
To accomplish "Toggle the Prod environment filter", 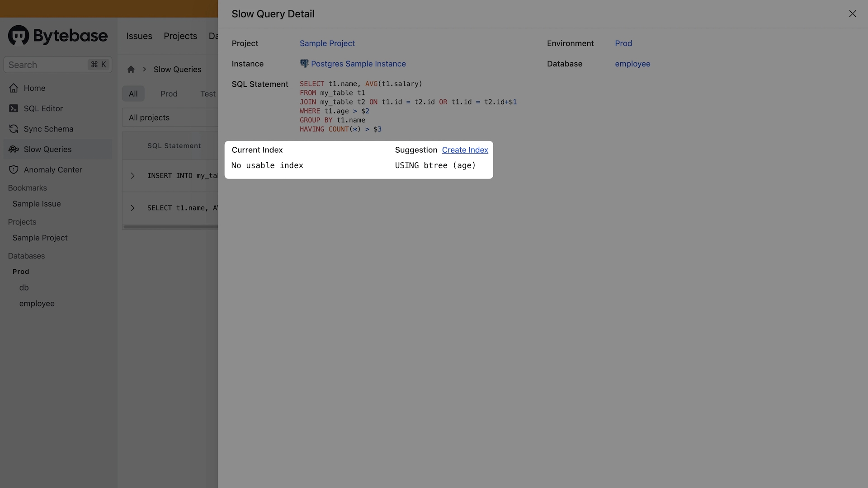I will click(x=169, y=94).
